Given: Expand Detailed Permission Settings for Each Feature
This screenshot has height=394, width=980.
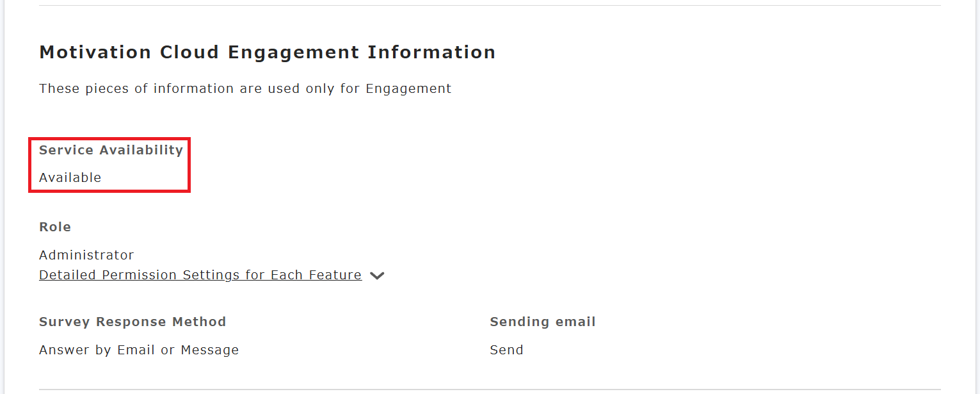Looking at the screenshot, I should [x=200, y=275].
